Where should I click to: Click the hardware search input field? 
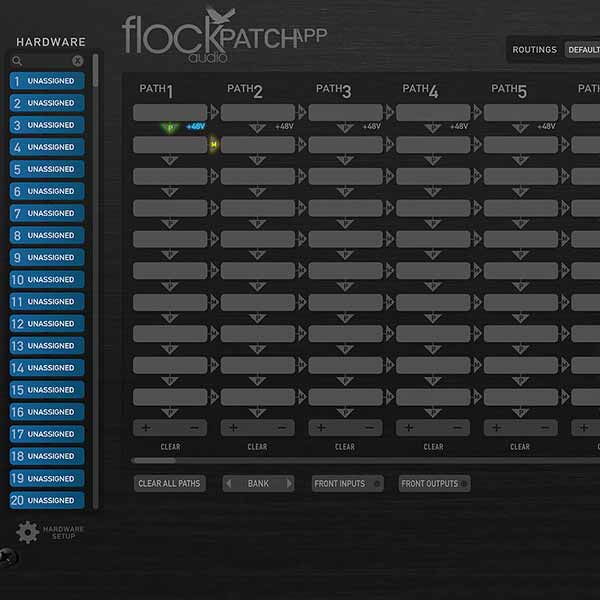[x=47, y=61]
